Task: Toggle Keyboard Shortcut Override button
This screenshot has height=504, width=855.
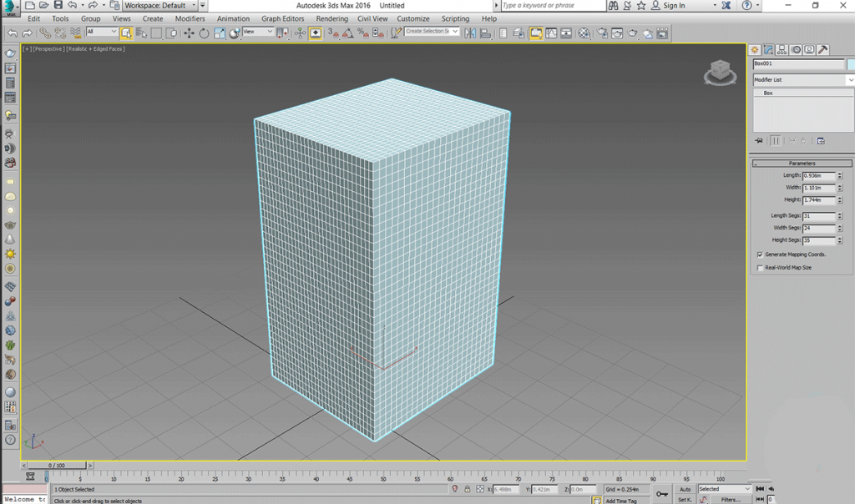Action: 315,33
